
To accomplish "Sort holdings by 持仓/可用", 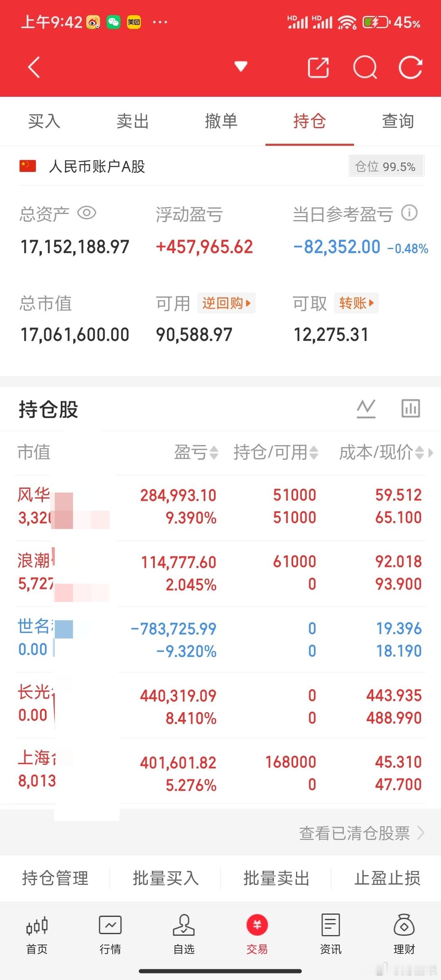I will click(276, 452).
